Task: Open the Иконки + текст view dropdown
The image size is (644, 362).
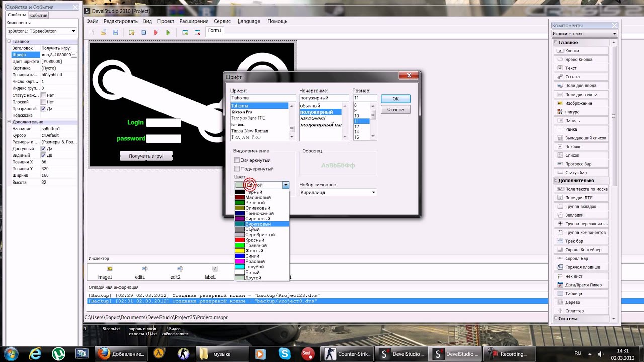Action: 585,34
